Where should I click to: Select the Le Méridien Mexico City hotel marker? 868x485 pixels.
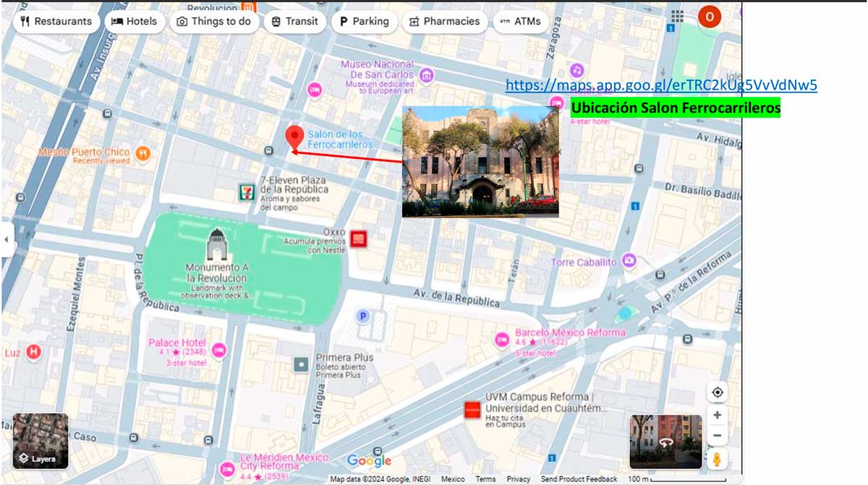228,468
